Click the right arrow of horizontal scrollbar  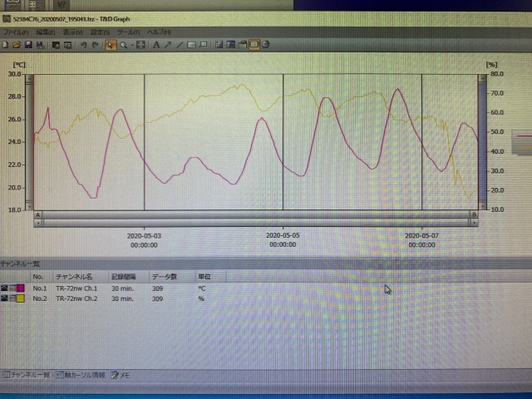474,223
